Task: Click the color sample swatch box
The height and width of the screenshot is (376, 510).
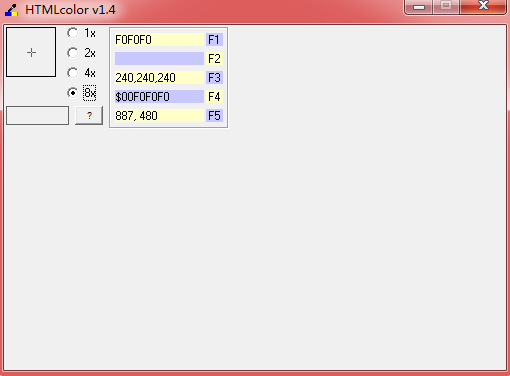Action: (x=37, y=115)
